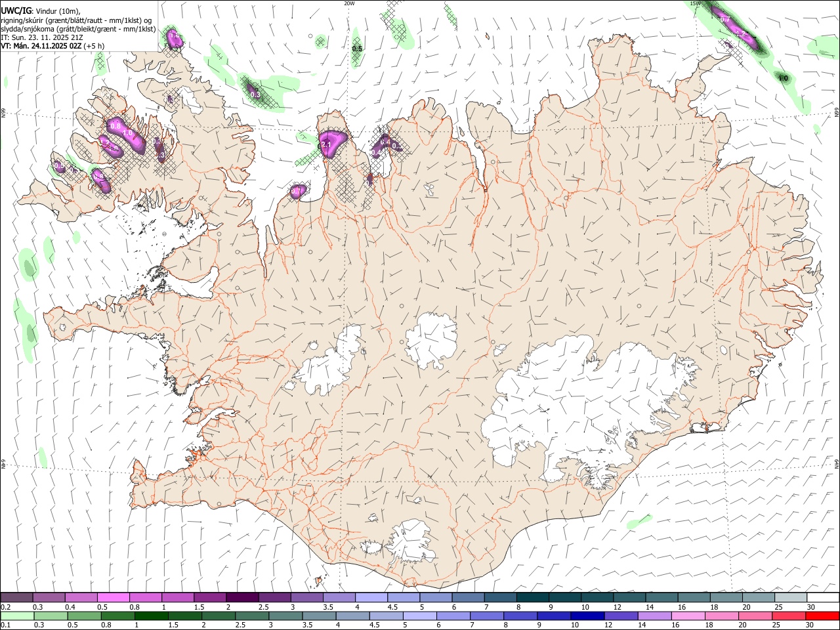
Task: Click the bright magenta 0.5 swatch in top legend row
Action: coord(113,598)
